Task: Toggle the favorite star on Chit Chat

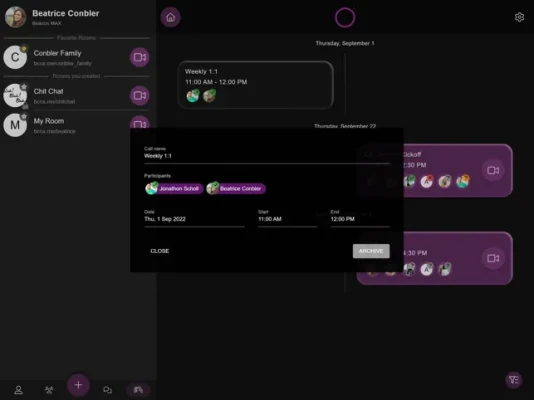Action: click(x=24, y=87)
